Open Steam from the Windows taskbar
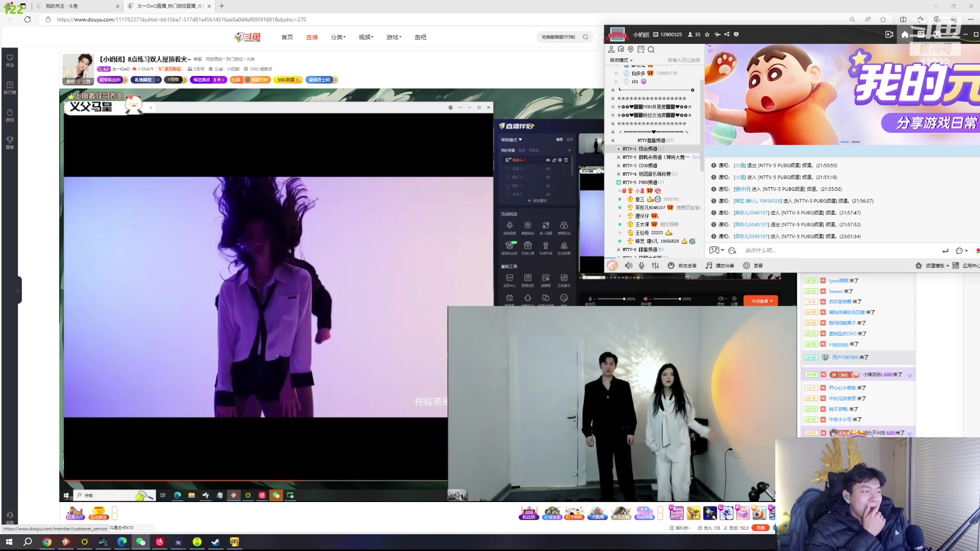The height and width of the screenshot is (551, 980). (215, 542)
